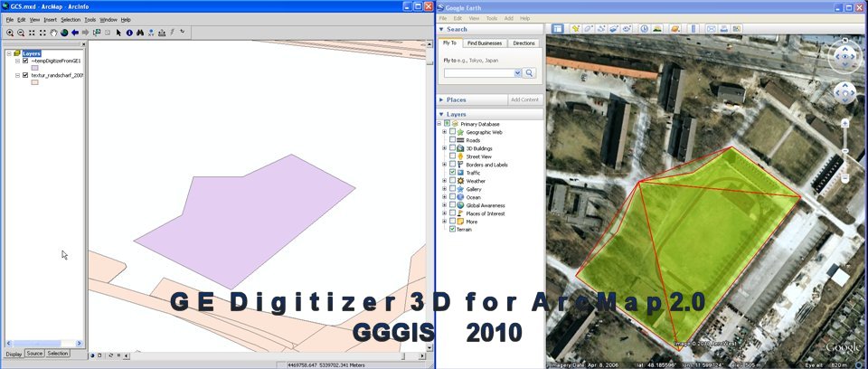Click the sunlight across landscape icon

click(x=657, y=28)
